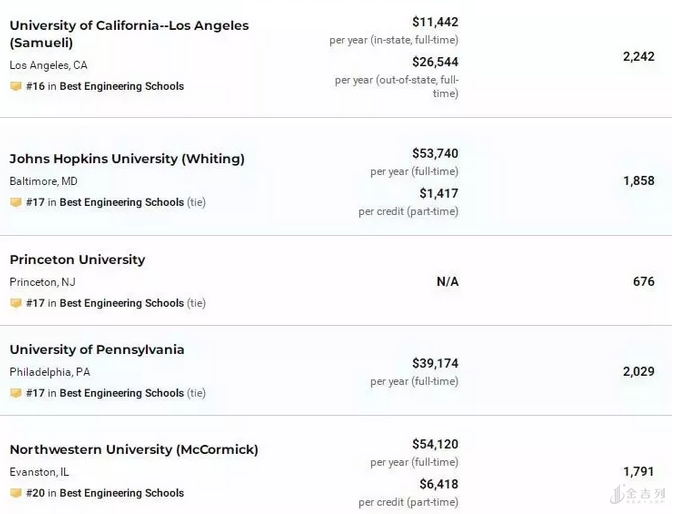Click the $39,174 Pennsylvania tuition amount
674x514 pixels.
click(435, 364)
